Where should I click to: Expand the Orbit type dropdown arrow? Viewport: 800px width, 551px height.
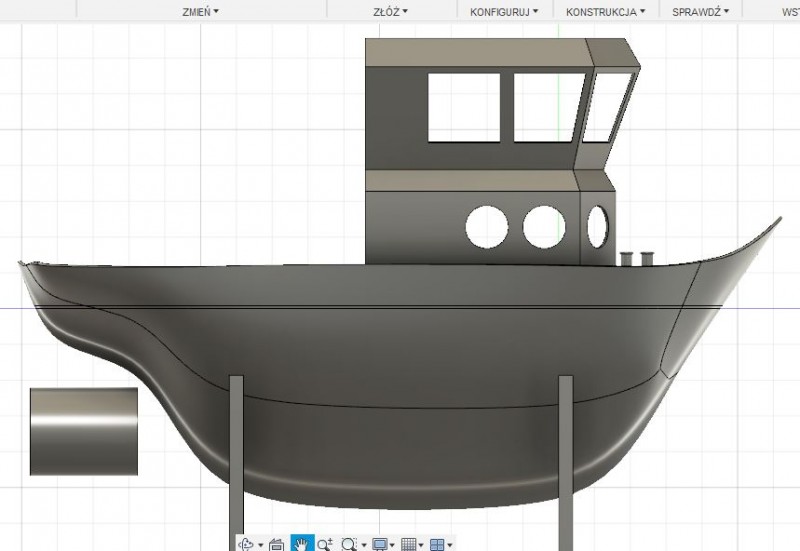pyautogui.click(x=261, y=545)
